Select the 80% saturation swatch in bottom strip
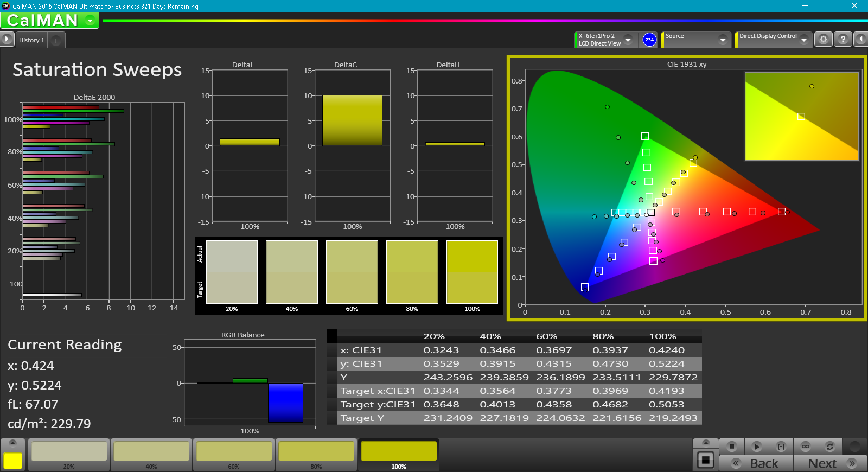The width and height of the screenshot is (868, 472). 316,455
